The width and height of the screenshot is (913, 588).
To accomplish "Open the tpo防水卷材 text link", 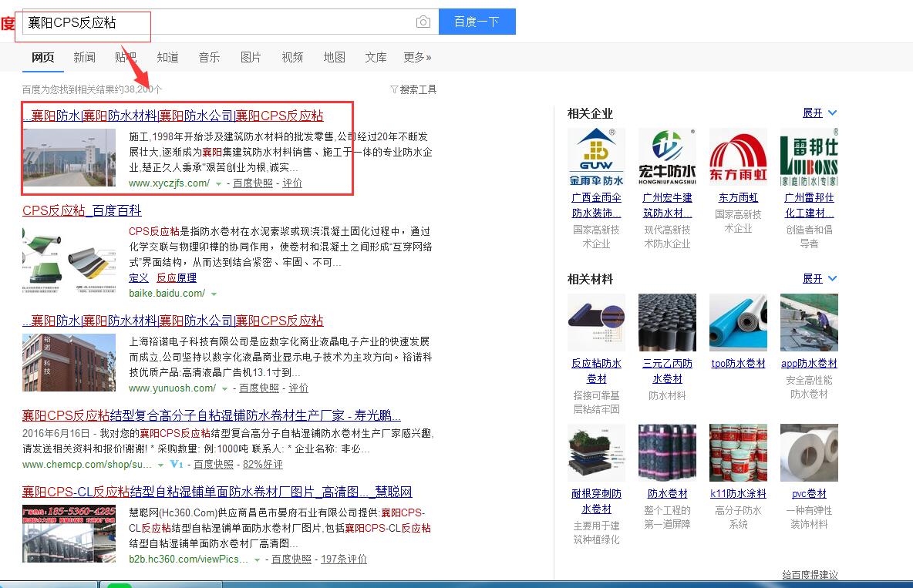I will point(738,363).
